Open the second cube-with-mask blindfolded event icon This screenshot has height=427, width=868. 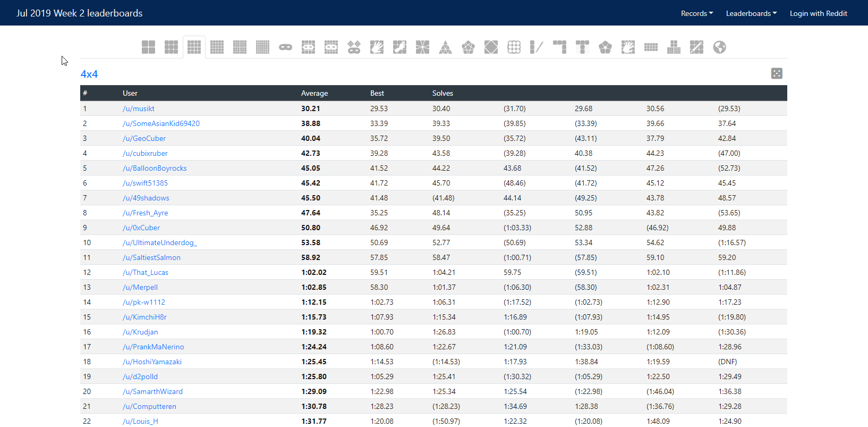tap(331, 47)
